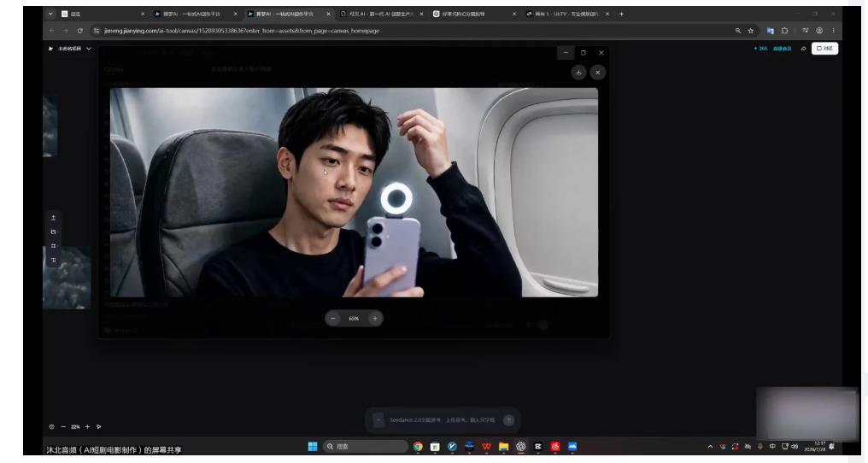Open the tab search dropdown arrow

(x=50, y=14)
